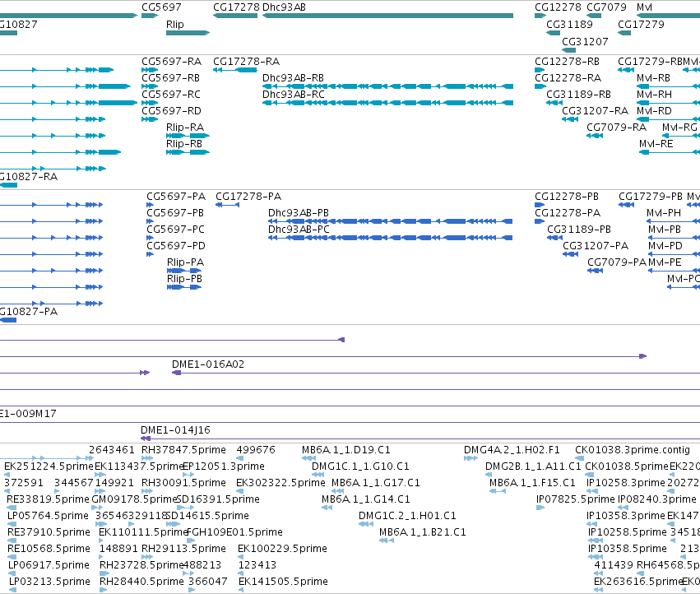Select EST LP05764.5prime
This screenshot has width=700, height=594.
pyautogui.click(x=12, y=524)
